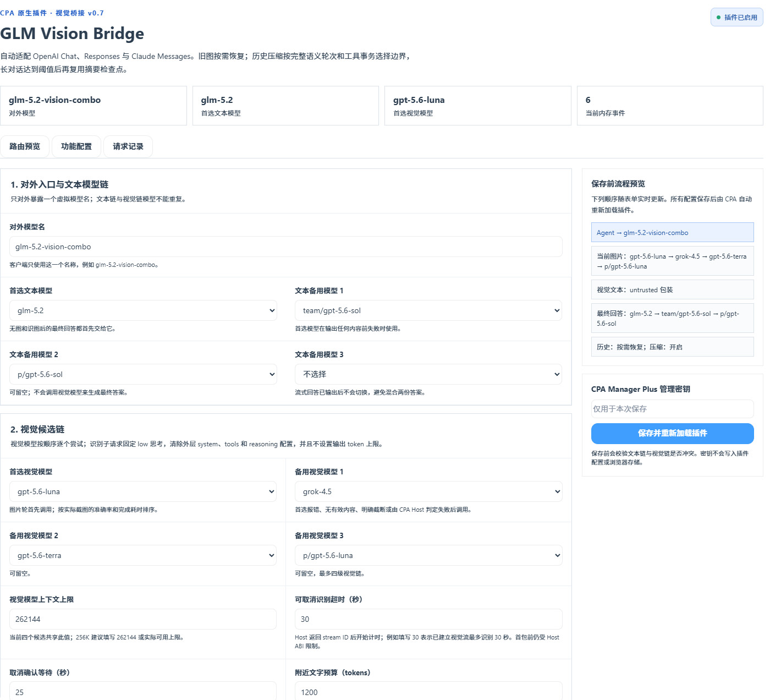Screen dimensions: 770x700
Task: Click the 取消确认等待（秒） input field
Action: [143, 691]
